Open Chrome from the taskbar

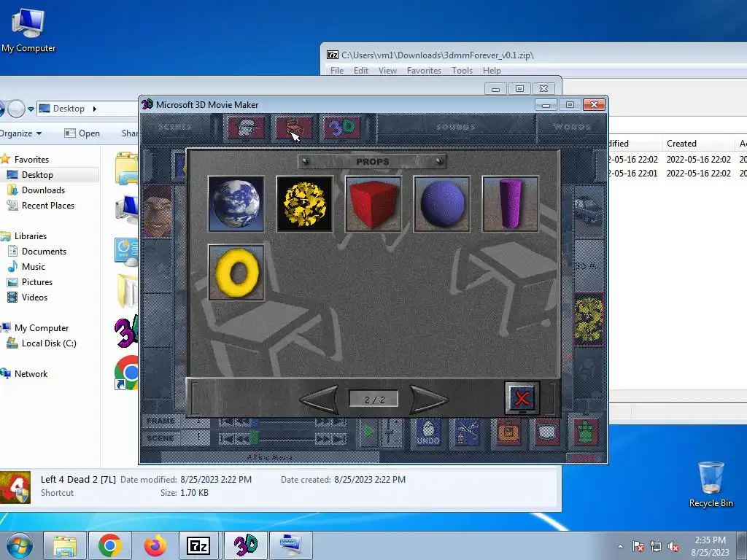pos(110,545)
